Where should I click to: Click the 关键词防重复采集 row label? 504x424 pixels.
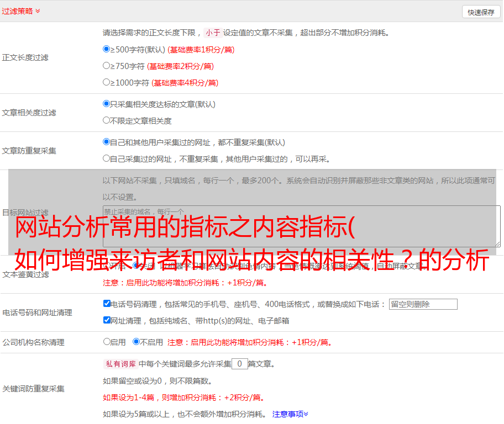(33, 389)
